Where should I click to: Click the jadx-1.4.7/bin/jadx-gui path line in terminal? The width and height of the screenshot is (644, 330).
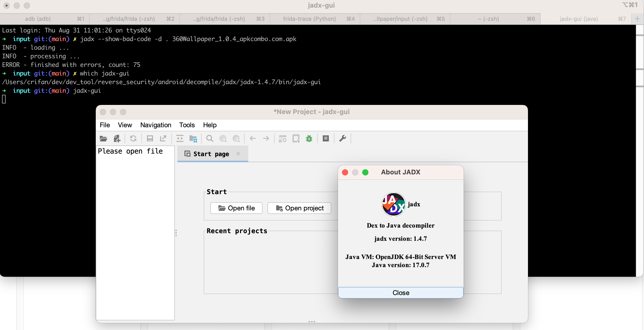[161, 82]
